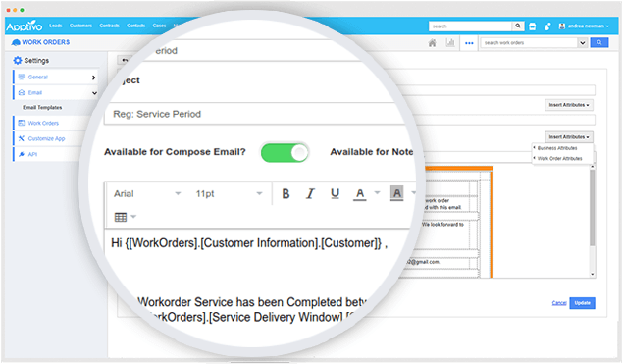
Task: Click the search work orders field
Action: pyautogui.click(x=529, y=42)
